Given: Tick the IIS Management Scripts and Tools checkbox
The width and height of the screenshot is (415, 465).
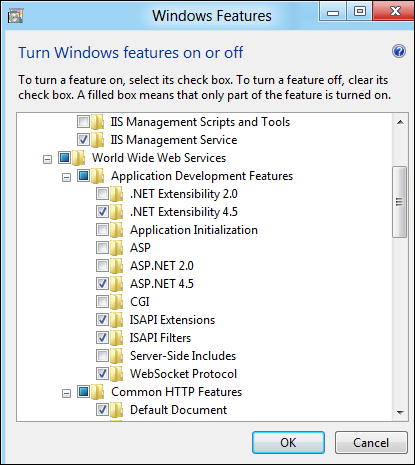Looking at the screenshot, I should (83, 122).
